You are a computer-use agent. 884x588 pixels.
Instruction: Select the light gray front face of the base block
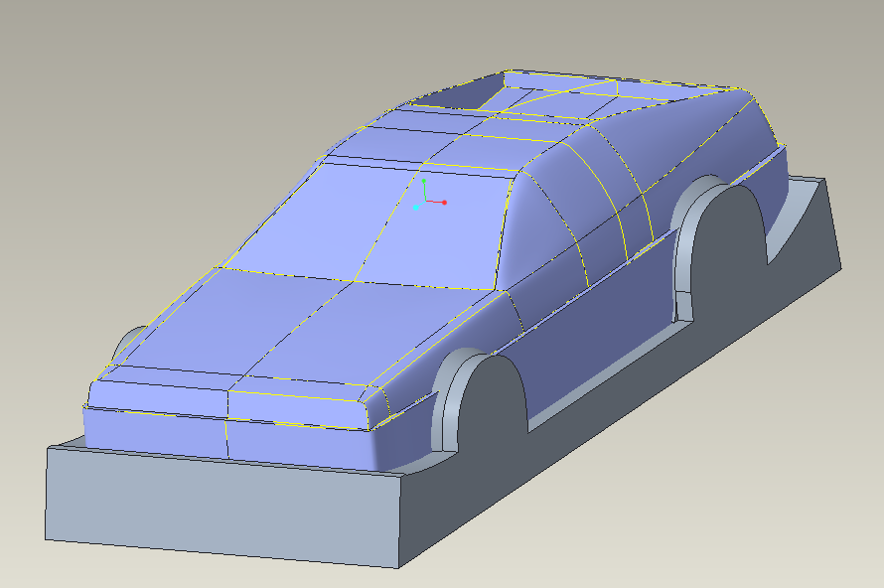tap(219, 507)
